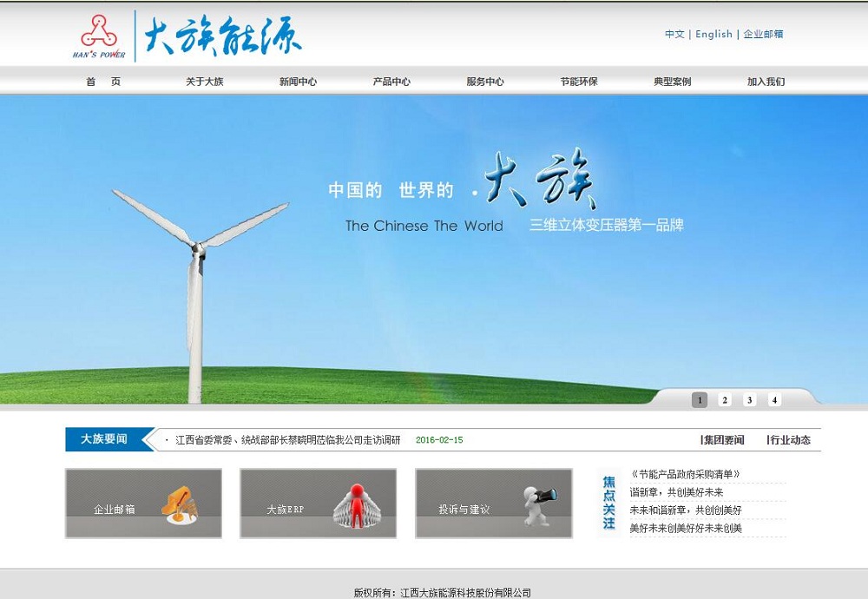868x599 pixels.
Task: Open 加入我们 menu item
Action: tap(766, 82)
